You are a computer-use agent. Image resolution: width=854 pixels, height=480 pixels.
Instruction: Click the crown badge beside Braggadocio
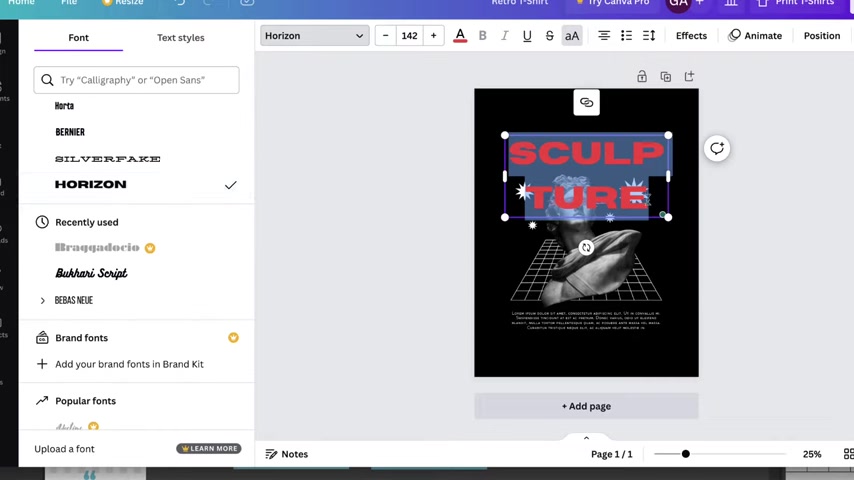[150, 248]
